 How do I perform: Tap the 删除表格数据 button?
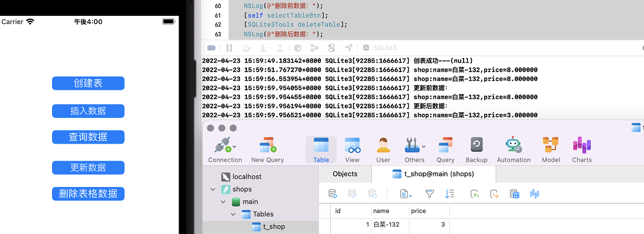click(x=88, y=194)
